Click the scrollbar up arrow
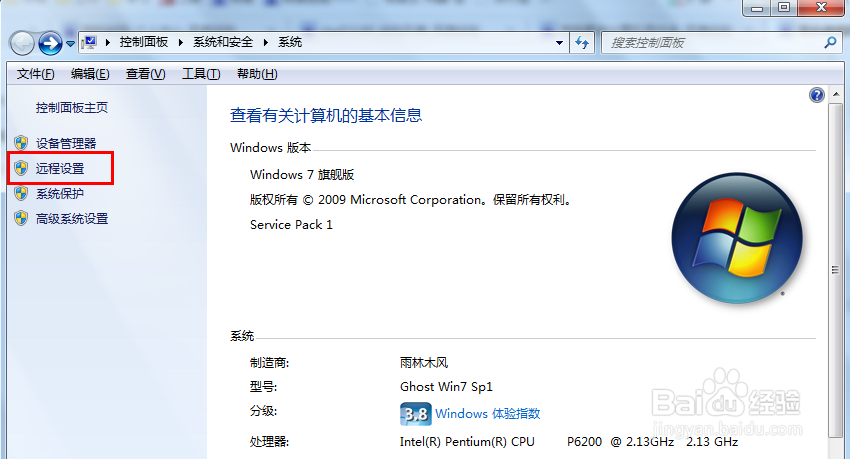Screen dimensions: 850x459 tap(835, 94)
